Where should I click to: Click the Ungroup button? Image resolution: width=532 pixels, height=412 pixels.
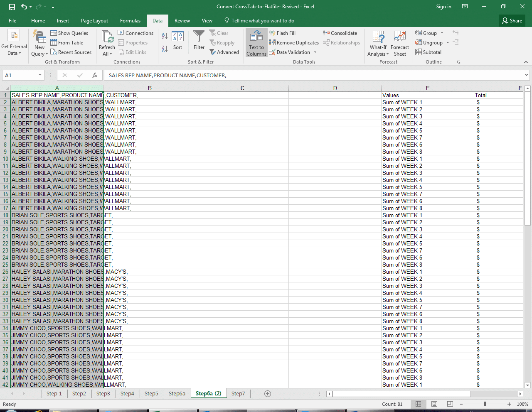tap(429, 43)
